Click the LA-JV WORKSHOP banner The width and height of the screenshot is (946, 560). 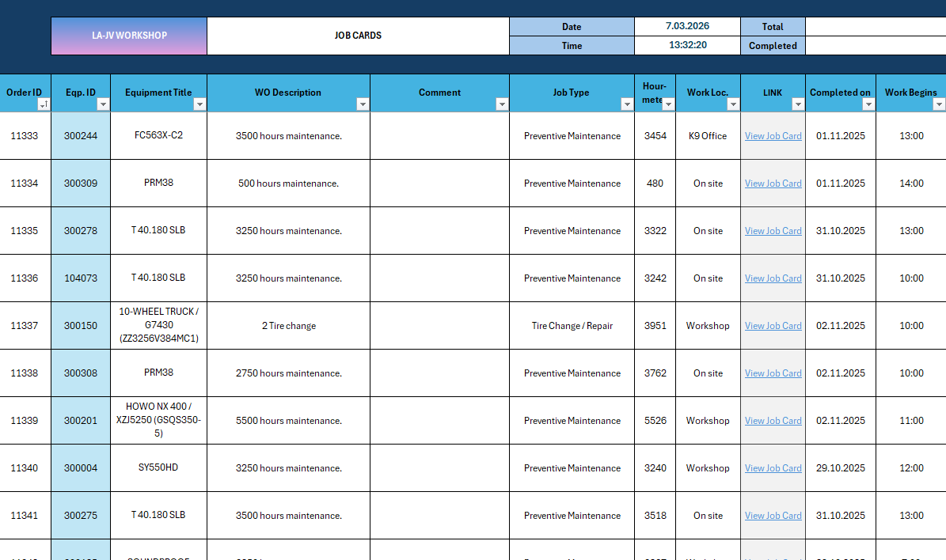click(129, 36)
